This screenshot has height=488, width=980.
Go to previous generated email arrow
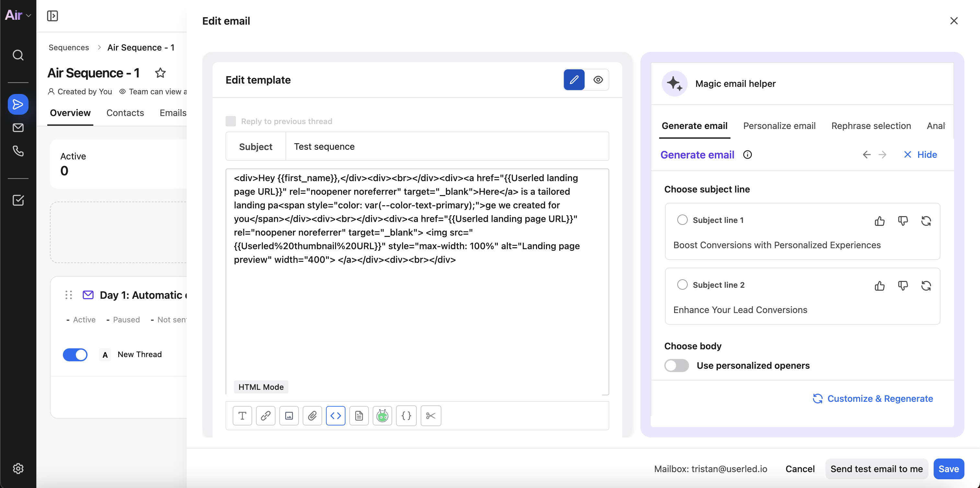[866, 155]
